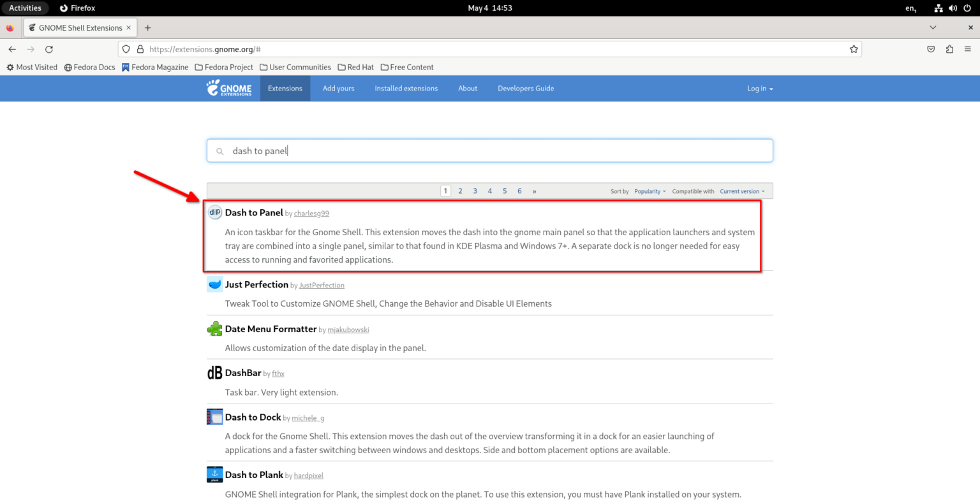Open the extensions puzzle icon in toolbar

point(949,49)
